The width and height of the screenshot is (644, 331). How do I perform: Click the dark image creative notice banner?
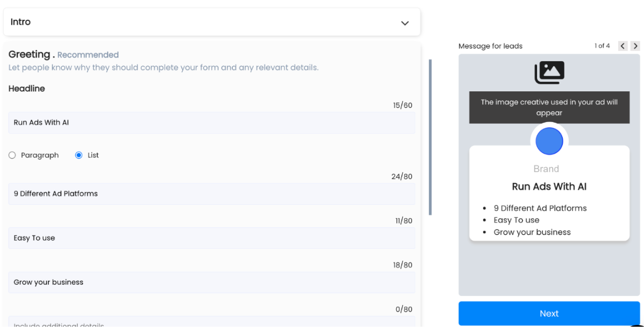coord(549,107)
